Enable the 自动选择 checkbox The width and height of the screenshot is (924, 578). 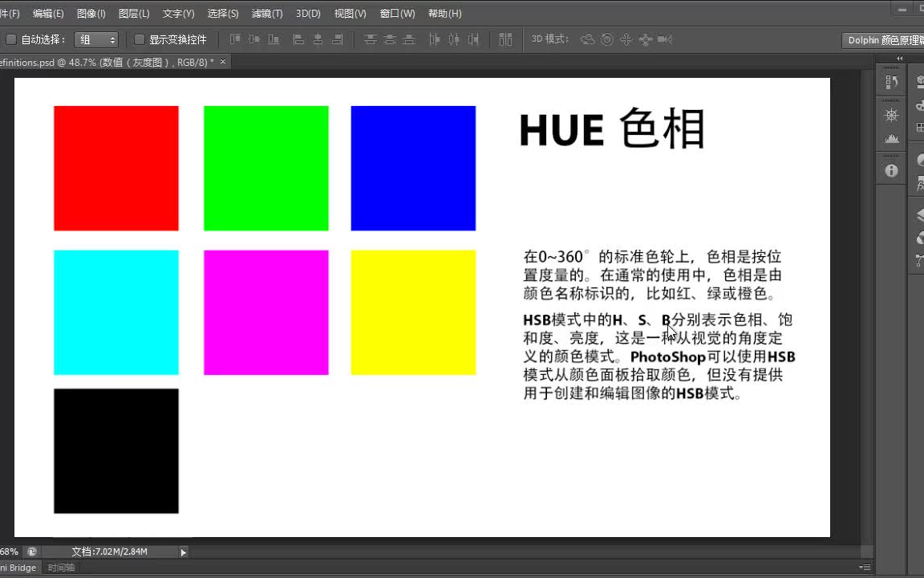11,39
